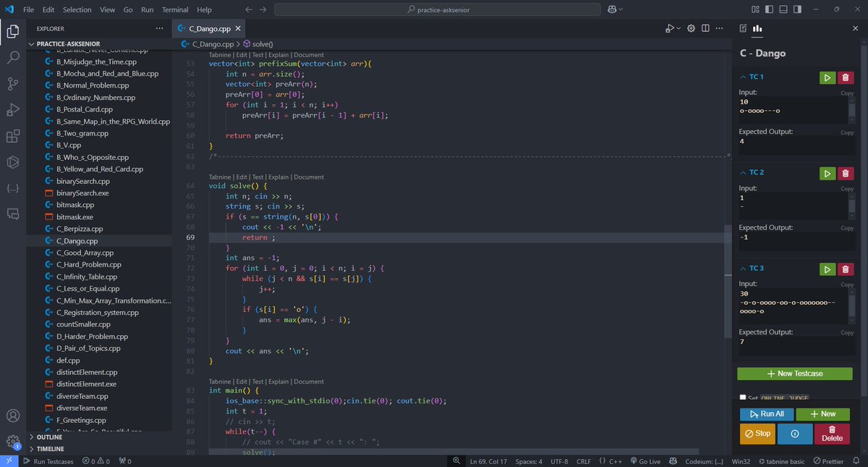The width and height of the screenshot is (868, 467).
Task: Toggle the Primary Side Bar
Action: 769,9
